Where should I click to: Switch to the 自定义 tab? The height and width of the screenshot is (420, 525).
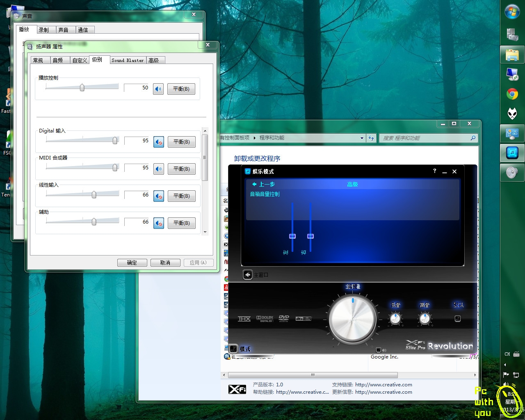click(80, 60)
